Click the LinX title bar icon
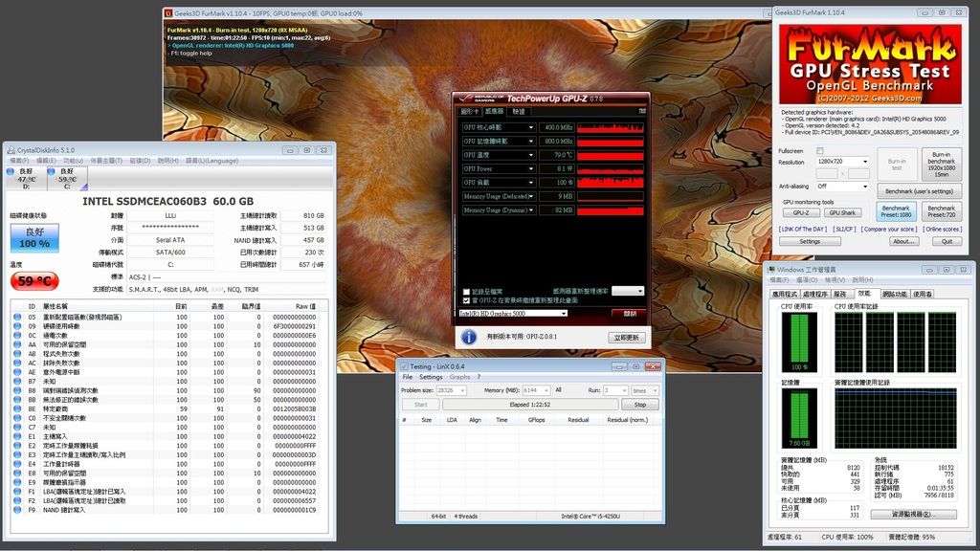980x551 pixels. click(404, 366)
